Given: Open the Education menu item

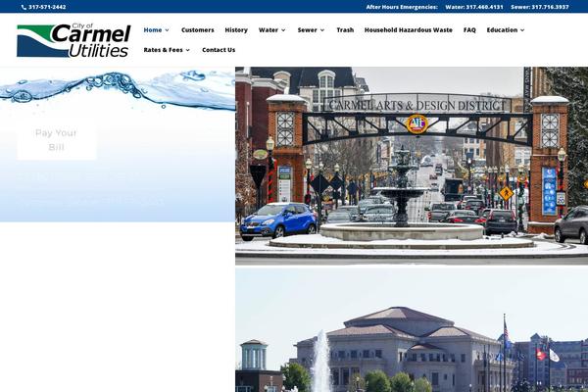Looking at the screenshot, I should point(502,30).
